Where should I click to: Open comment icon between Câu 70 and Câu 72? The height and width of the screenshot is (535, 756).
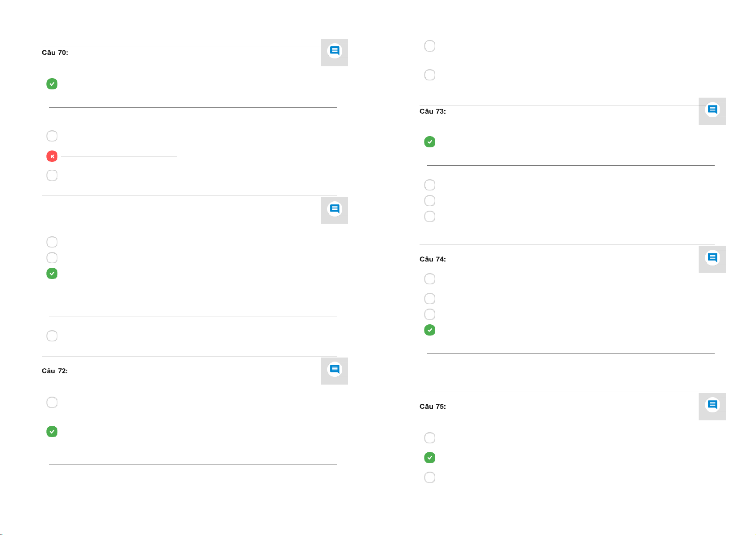point(334,209)
